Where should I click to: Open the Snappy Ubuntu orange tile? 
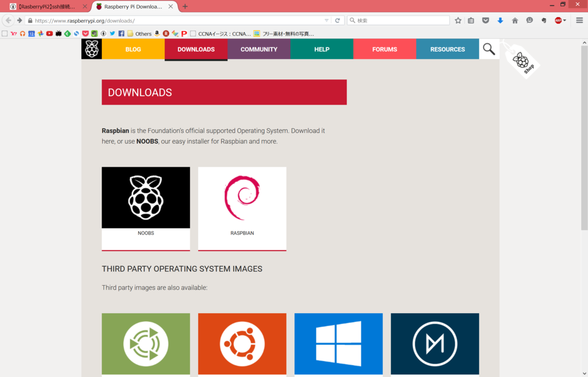(x=242, y=344)
